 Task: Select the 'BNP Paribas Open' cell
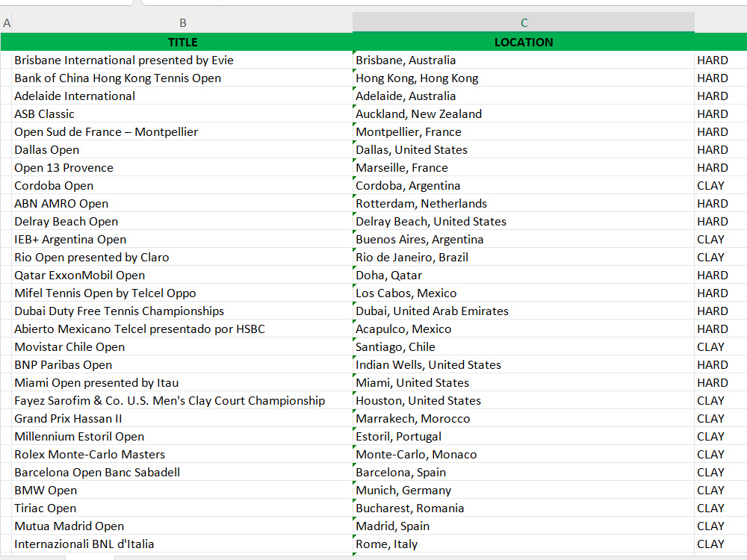pos(182,365)
